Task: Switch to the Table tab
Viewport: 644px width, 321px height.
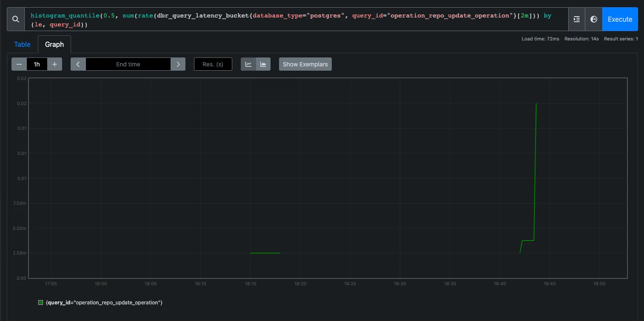Action: click(22, 44)
